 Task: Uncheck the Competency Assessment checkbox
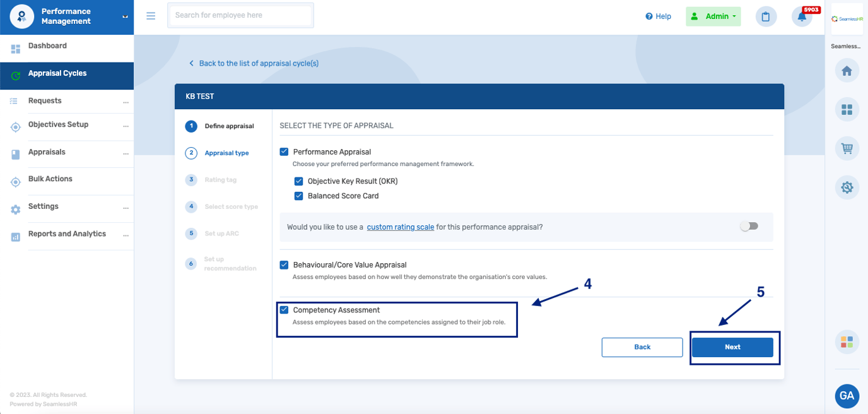tap(284, 310)
